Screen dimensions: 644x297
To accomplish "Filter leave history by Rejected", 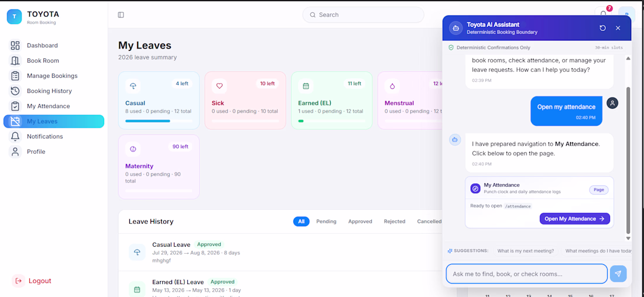I will click(x=395, y=222).
